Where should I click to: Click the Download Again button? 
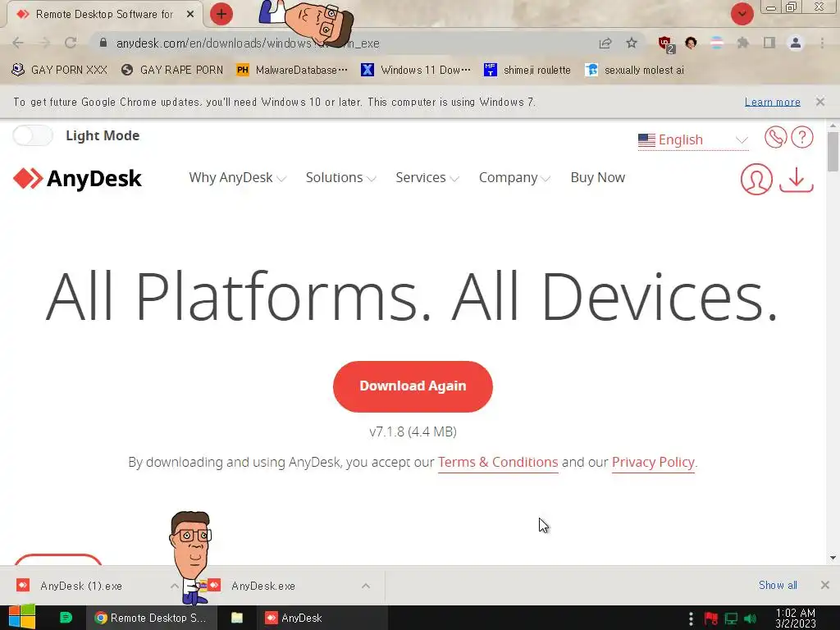click(413, 386)
